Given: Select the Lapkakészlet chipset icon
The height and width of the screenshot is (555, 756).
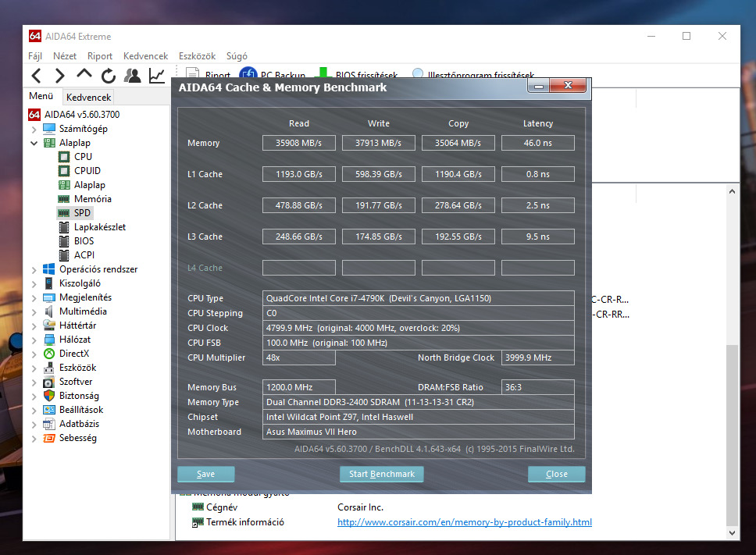Looking at the screenshot, I should (64, 227).
